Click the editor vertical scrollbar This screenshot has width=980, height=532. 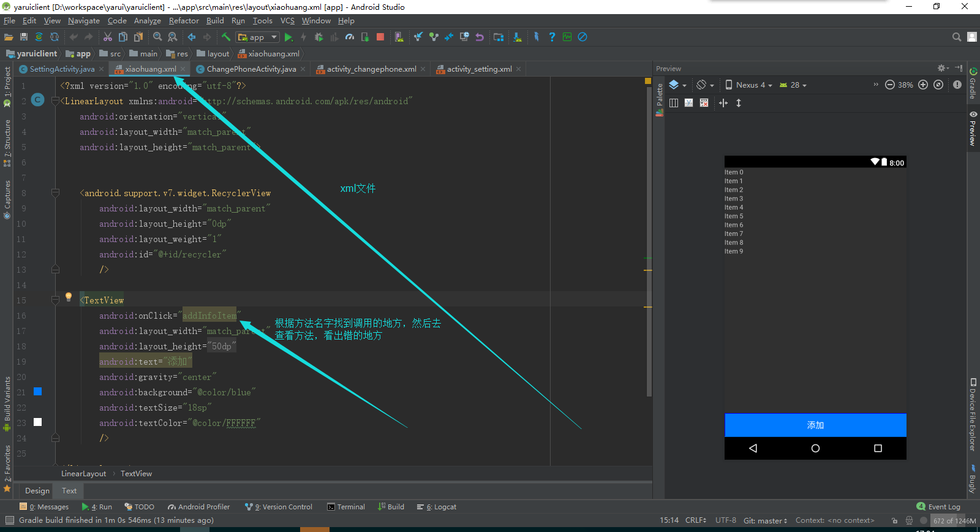click(648, 242)
